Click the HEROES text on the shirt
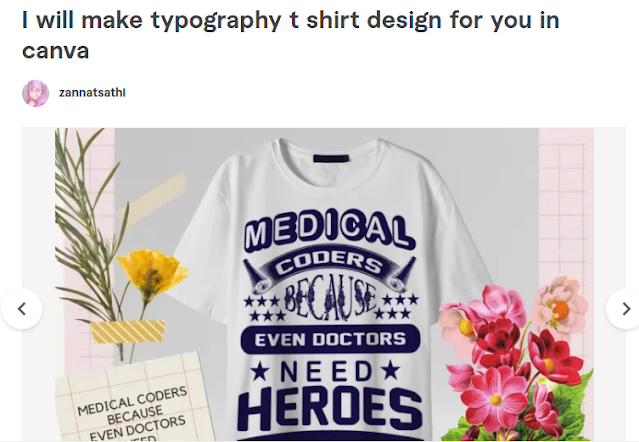This screenshot has width=639, height=442. (x=329, y=409)
